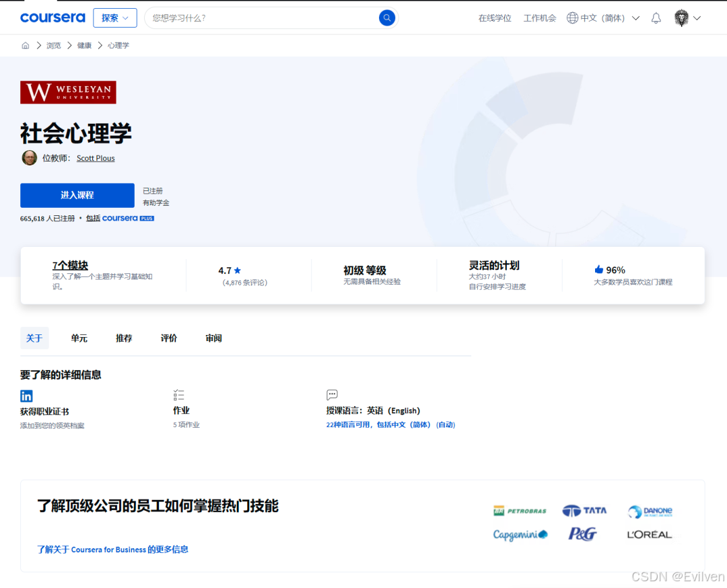Click the 包括 Coursera Plus link
Image resolution: width=727 pixels, height=588 pixels.
(120, 218)
